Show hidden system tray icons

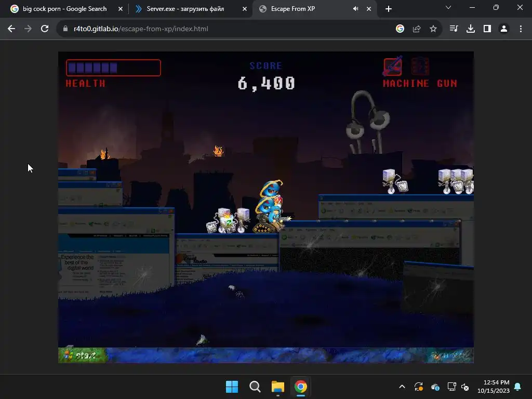tap(402, 387)
